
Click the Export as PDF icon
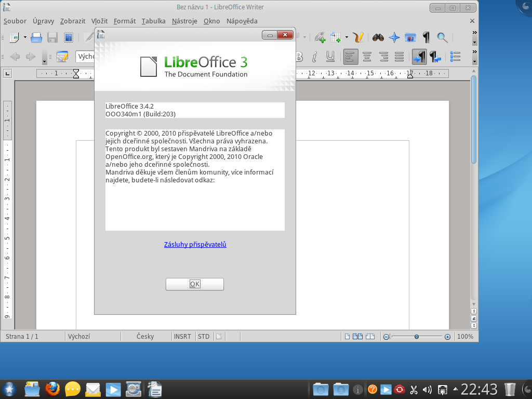[69, 37]
